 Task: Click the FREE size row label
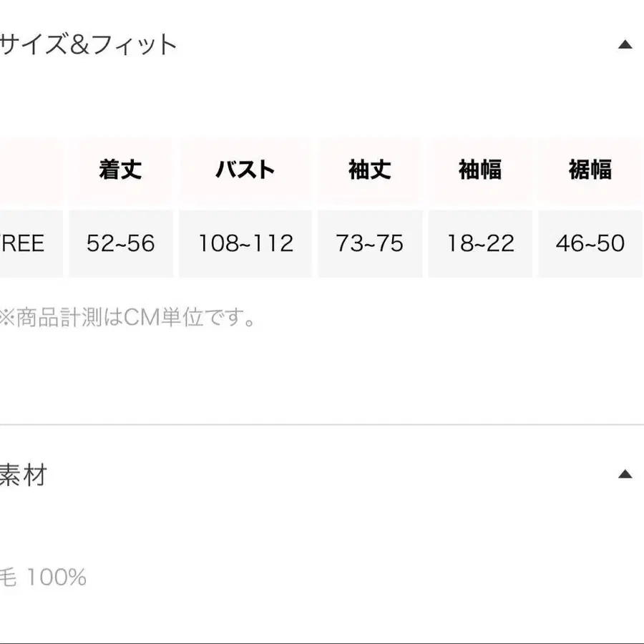tap(21, 244)
